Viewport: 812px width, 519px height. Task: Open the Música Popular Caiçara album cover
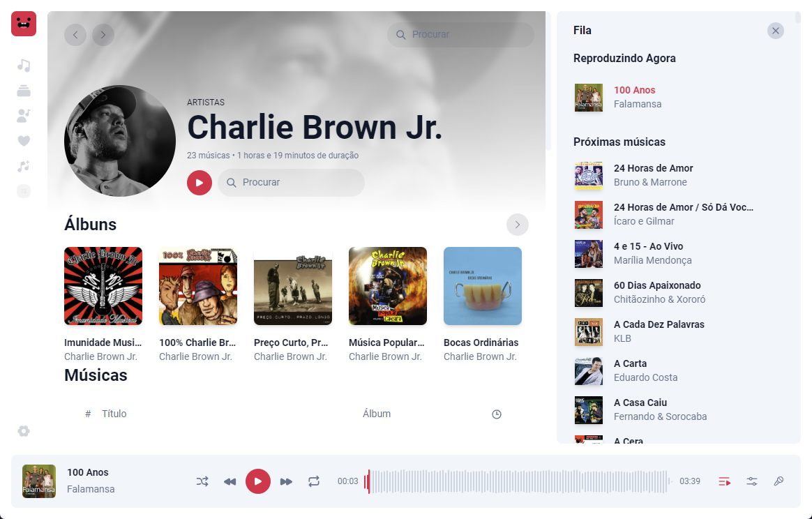(388, 286)
